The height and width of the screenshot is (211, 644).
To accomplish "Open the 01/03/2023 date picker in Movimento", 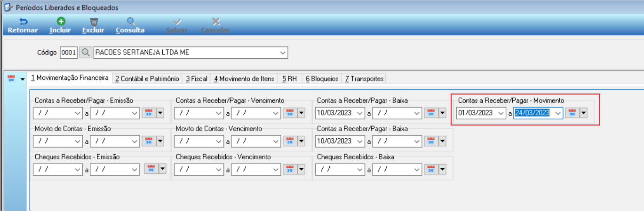I will [501, 113].
